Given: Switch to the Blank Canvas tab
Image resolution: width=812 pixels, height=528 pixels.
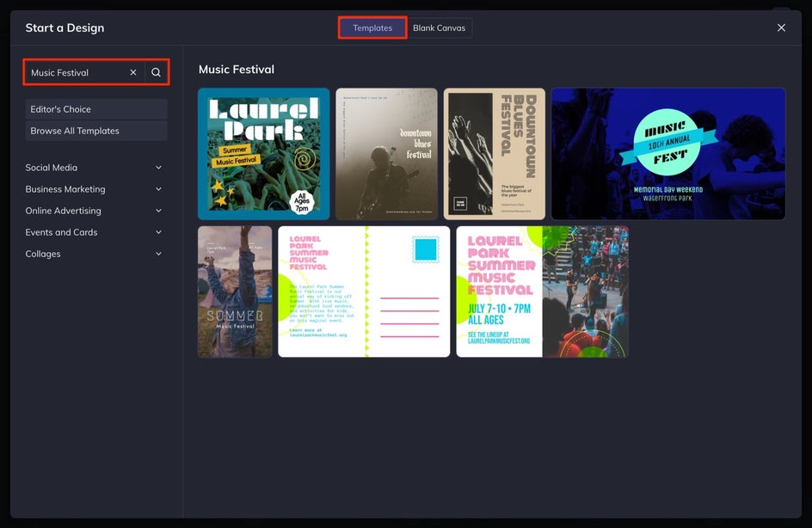Looking at the screenshot, I should tap(440, 28).
